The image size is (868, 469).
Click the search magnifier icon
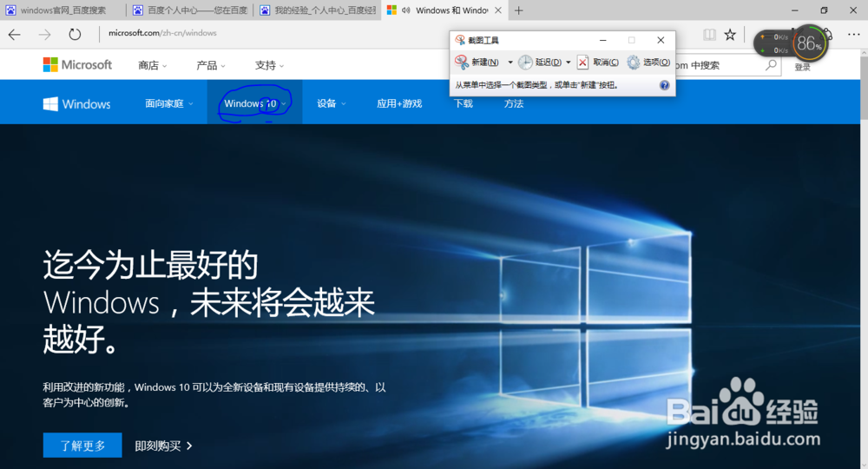(771, 65)
